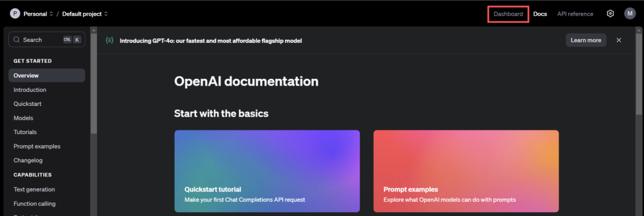This screenshot has width=644, height=216.
Task: Open the Quickstart tutorial card
Action: click(x=267, y=171)
